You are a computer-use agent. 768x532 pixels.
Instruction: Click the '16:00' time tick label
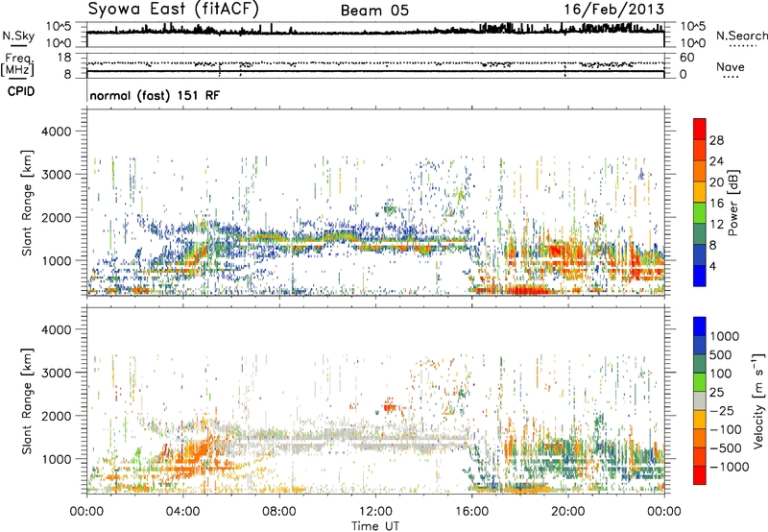tap(471, 512)
